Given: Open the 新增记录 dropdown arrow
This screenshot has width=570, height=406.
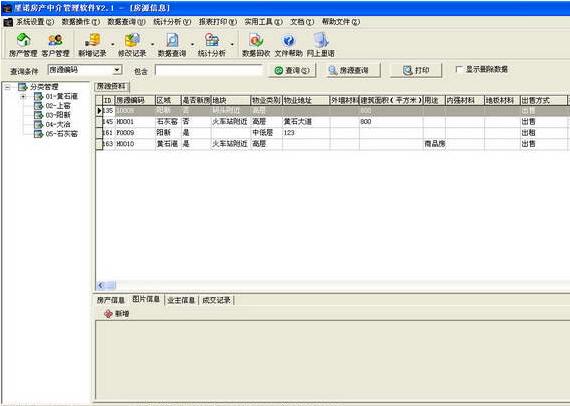Looking at the screenshot, I should click(x=113, y=44).
